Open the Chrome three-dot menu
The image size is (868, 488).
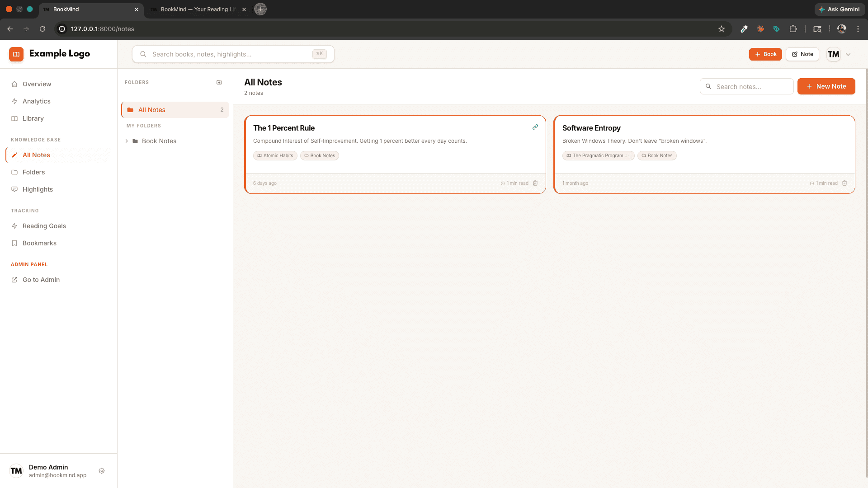tap(858, 29)
